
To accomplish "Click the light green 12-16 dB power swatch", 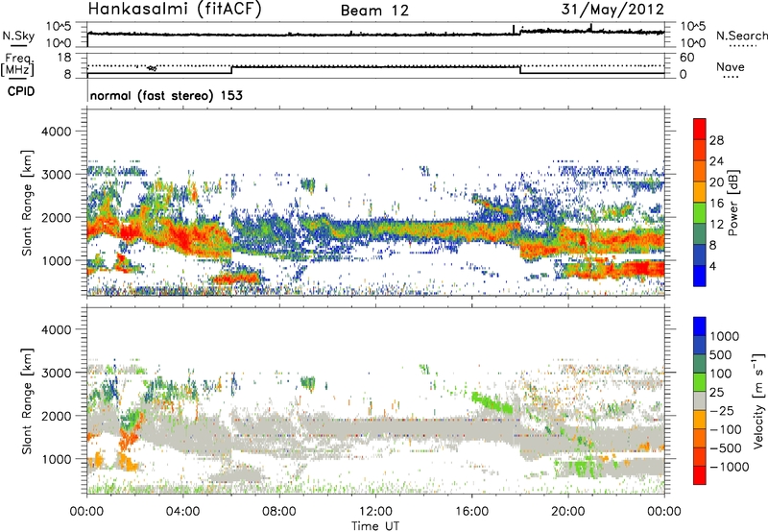I will tap(700, 213).
